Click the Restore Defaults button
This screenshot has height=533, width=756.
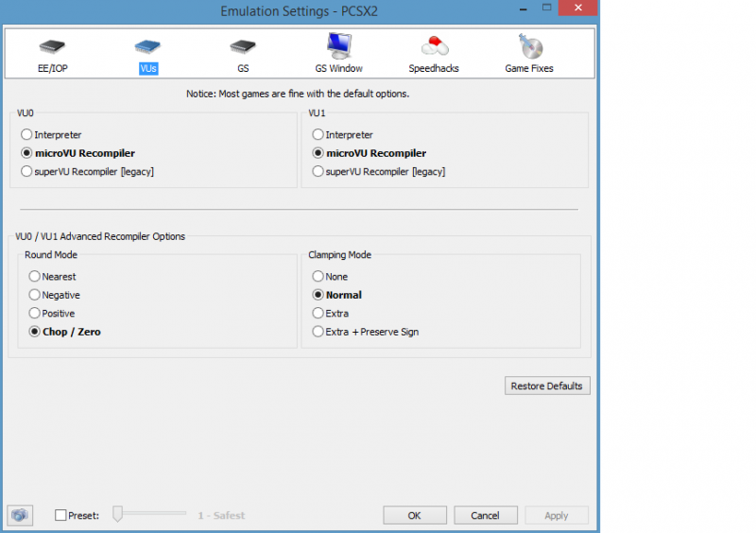point(547,386)
